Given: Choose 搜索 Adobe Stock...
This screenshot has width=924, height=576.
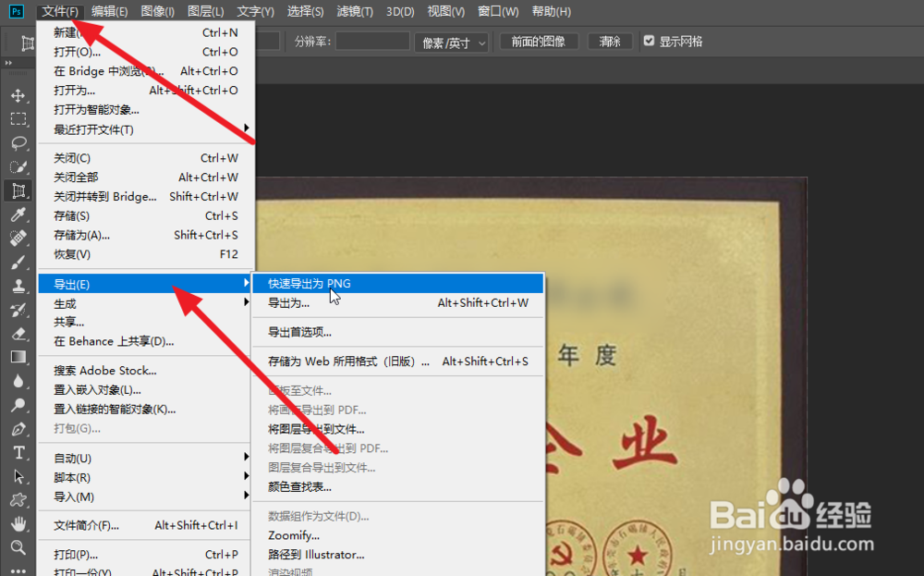Looking at the screenshot, I should (146, 371).
